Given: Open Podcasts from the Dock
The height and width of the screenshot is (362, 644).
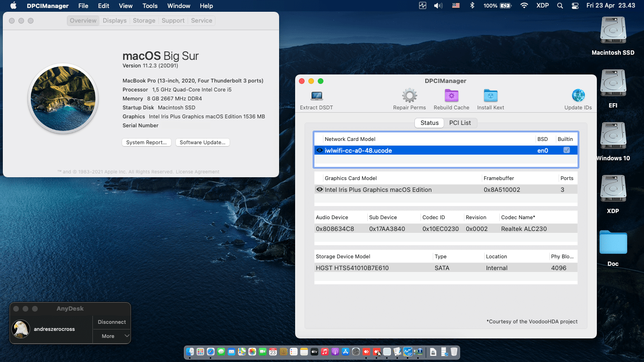Looking at the screenshot, I should [335, 352].
